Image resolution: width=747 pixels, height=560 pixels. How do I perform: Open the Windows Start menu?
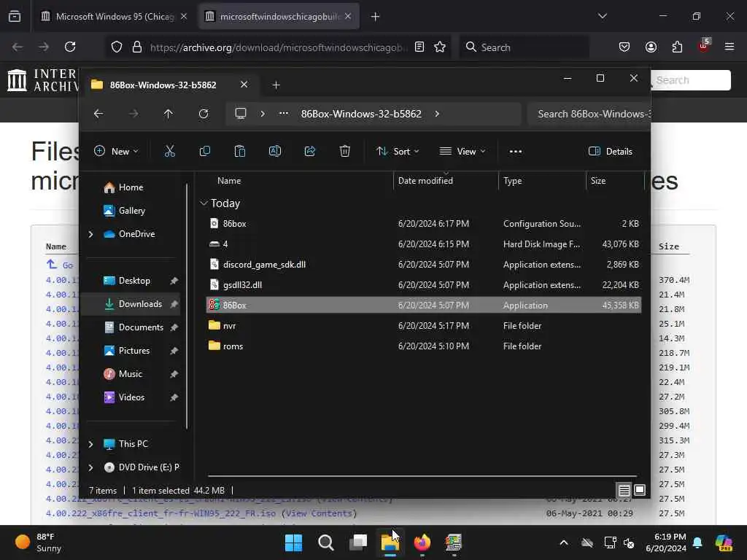click(x=293, y=542)
